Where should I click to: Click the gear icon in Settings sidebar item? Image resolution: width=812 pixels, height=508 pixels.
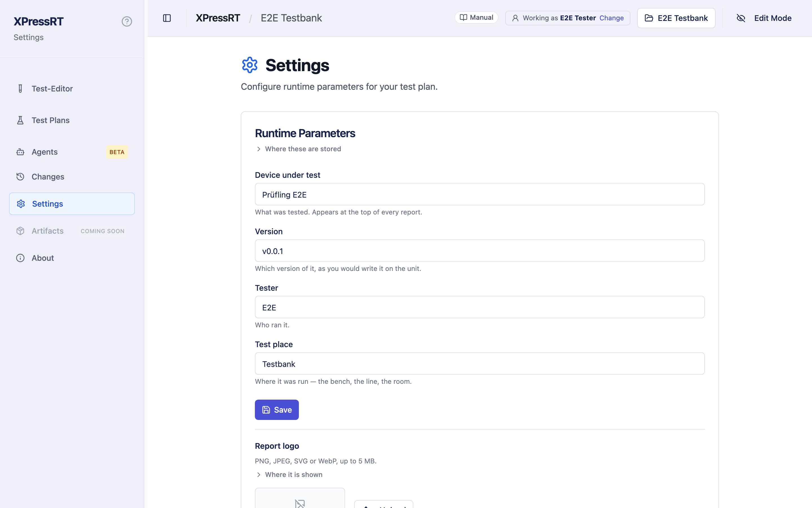tap(21, 204)
